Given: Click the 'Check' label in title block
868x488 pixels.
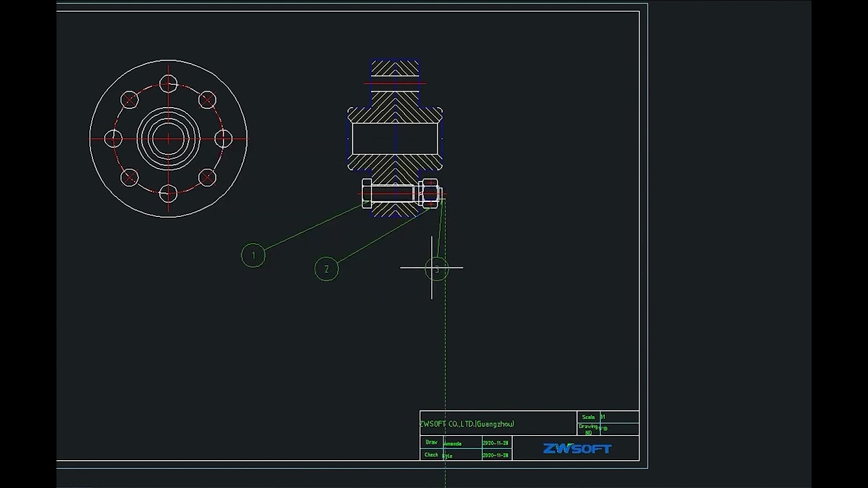Looking at the screenshot, I should 431,455.
